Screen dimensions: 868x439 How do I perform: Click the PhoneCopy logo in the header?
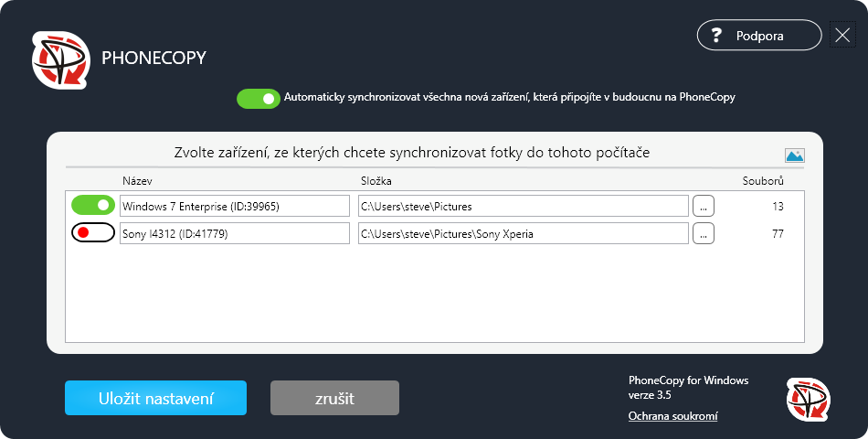(x=61, y=60)
